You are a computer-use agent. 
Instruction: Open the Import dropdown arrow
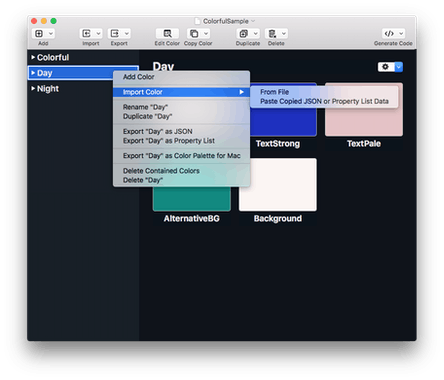(98, 33)
